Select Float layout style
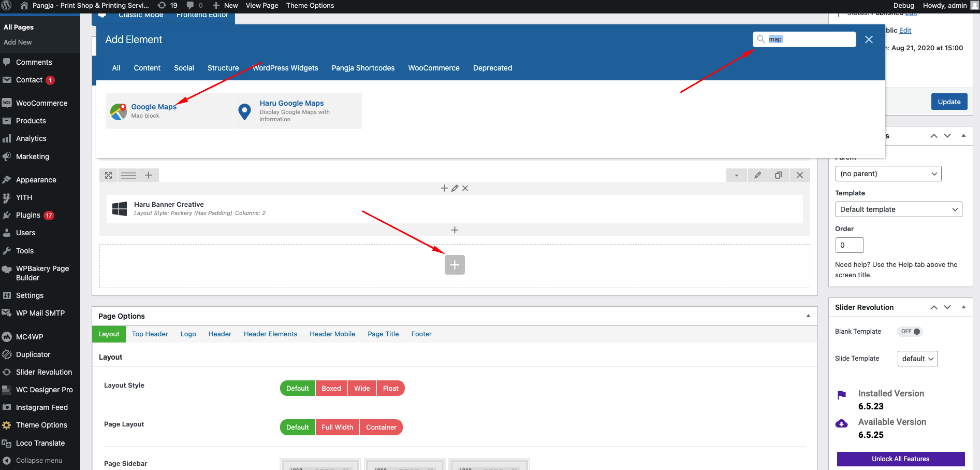980x470 pixels. tap(391, 388)
